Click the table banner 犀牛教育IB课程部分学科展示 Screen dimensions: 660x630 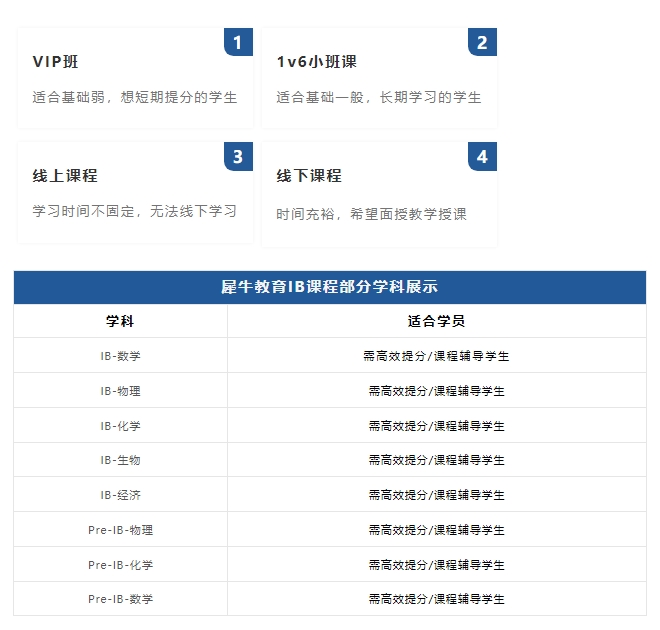coord(330,287)
